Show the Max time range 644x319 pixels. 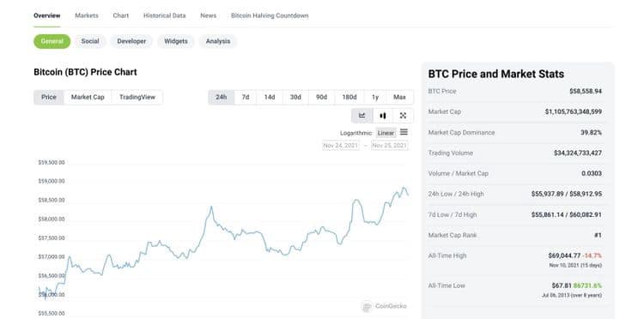[x=399, y=97]
